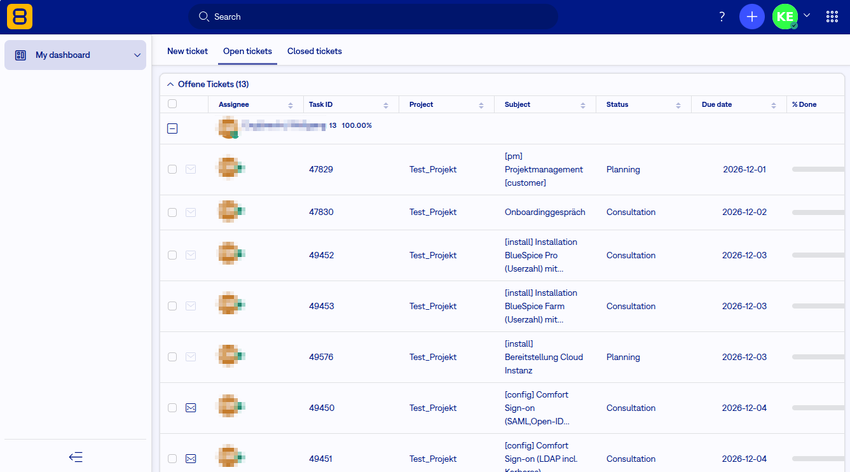Toggle the select-all header checkbox
Image resolution: width=850 pixels, height=472 pixels.
coord(172,104)
